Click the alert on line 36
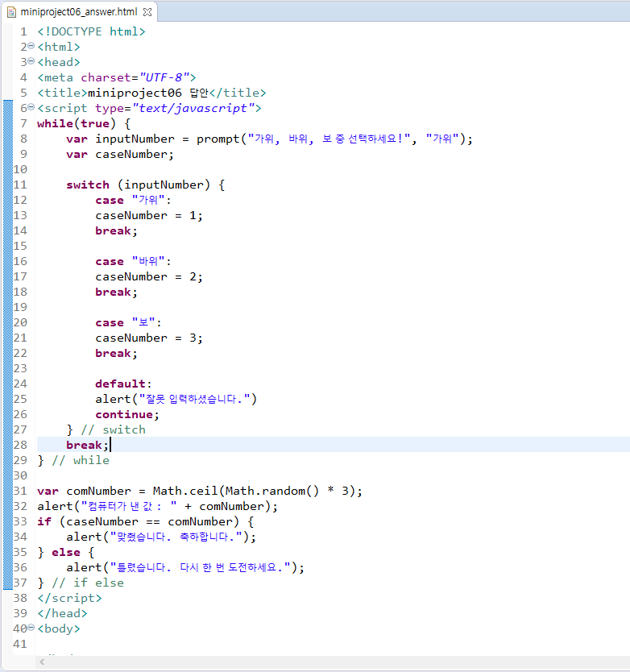 pyautogui.click(x=185, y=568)
